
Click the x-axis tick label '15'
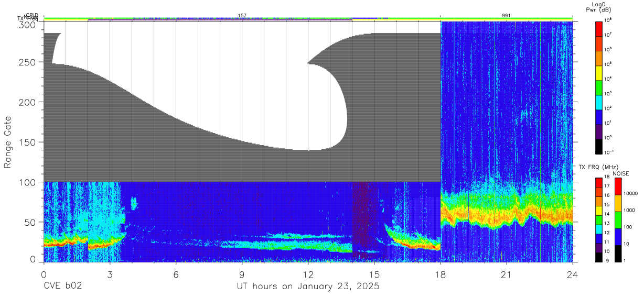[x=374, y=274]
